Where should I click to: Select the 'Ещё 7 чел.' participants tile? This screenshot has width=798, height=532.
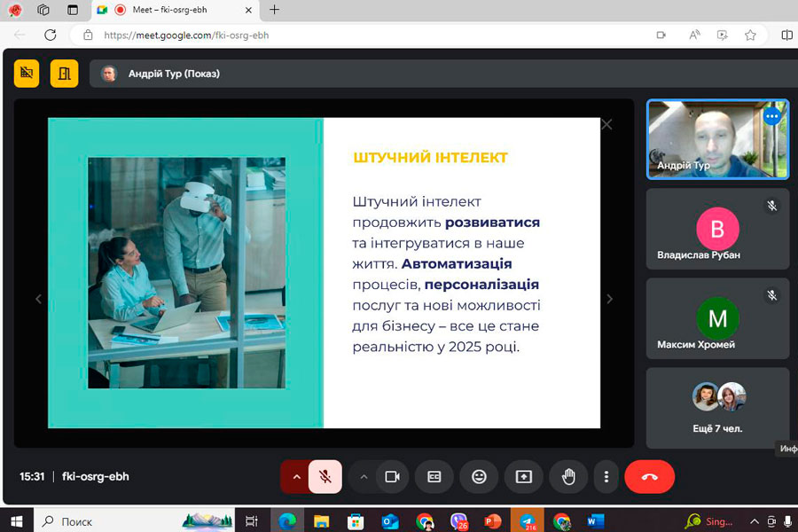pos(717,408)
